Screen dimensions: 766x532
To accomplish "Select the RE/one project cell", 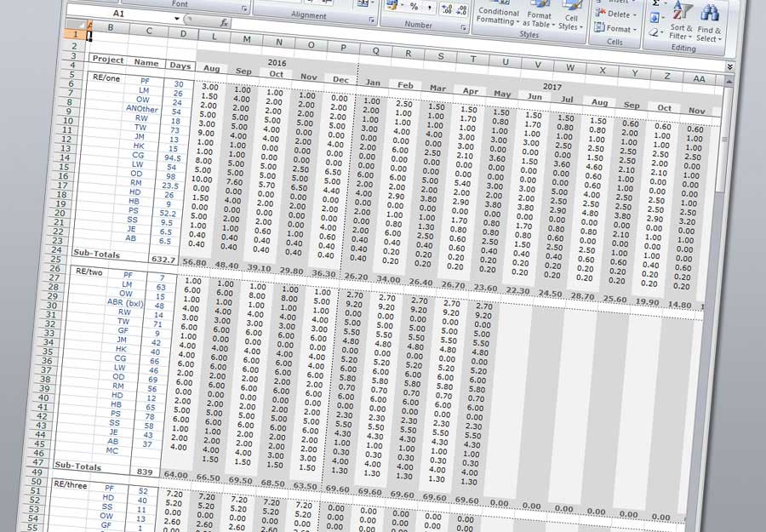I will 106,78.
